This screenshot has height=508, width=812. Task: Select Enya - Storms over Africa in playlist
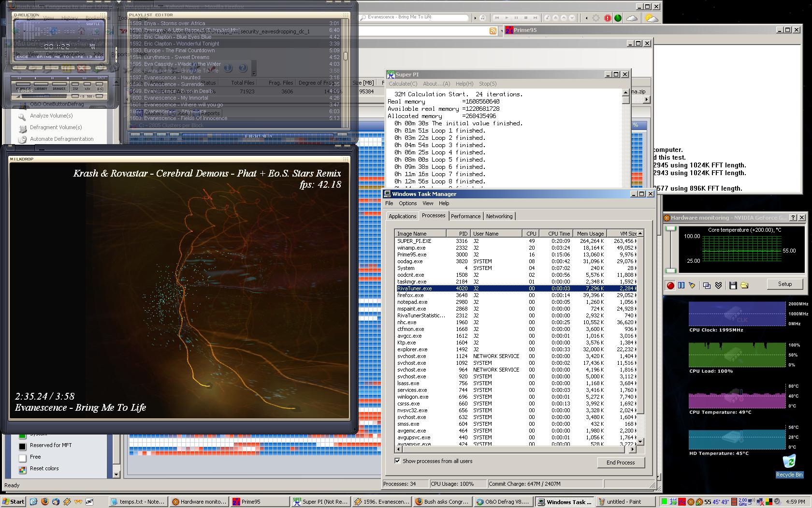tap(234, 23)
